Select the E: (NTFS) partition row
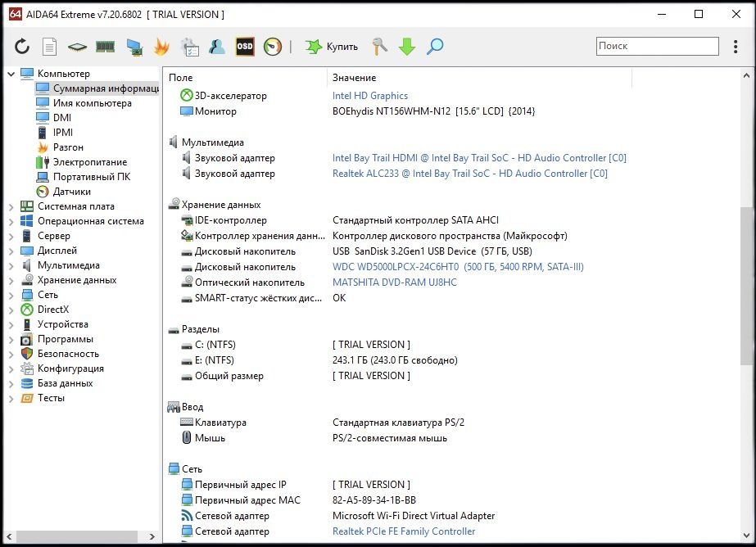756x547 pixels. pyautogui.click(x=319, y=360)
